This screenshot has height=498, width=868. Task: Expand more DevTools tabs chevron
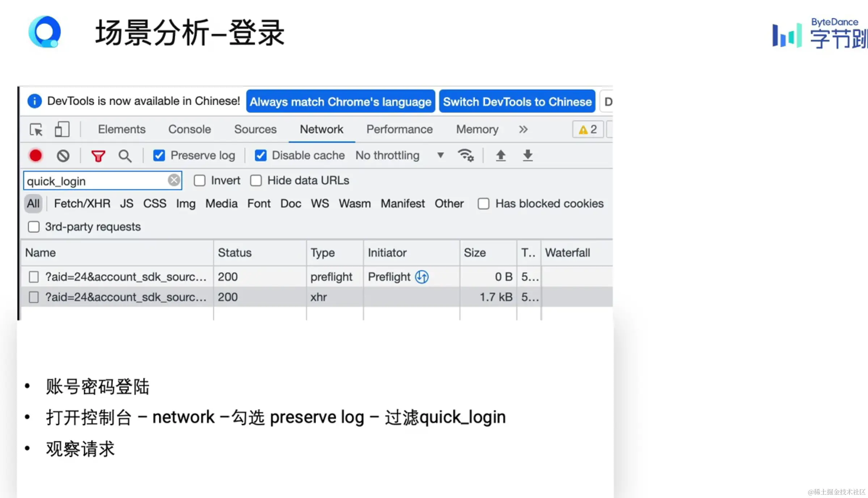point(523,130)
